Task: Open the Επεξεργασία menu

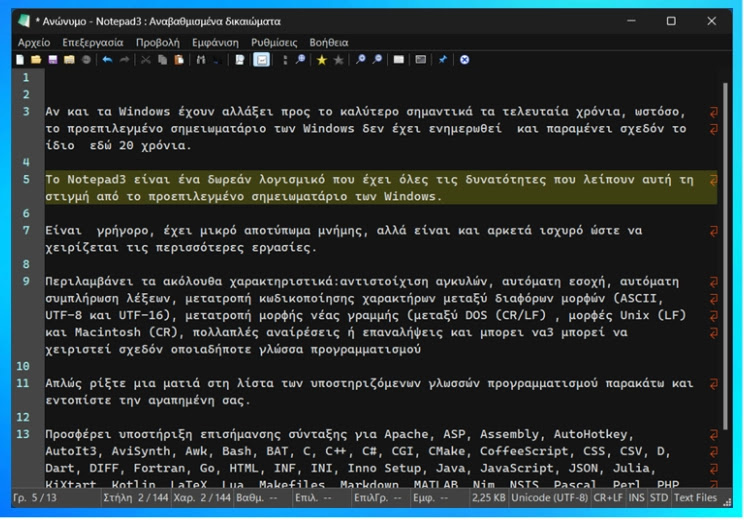Action: pos(93,43)
